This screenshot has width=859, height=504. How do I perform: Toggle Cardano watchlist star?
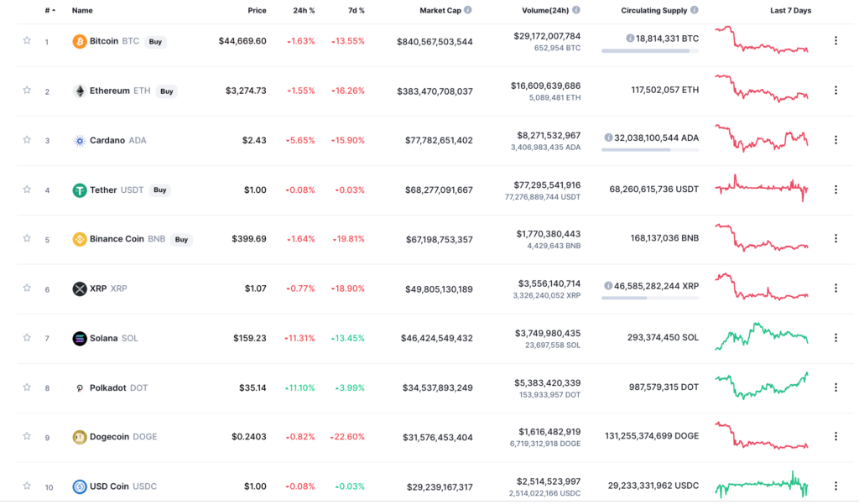[x=26, y=140]
